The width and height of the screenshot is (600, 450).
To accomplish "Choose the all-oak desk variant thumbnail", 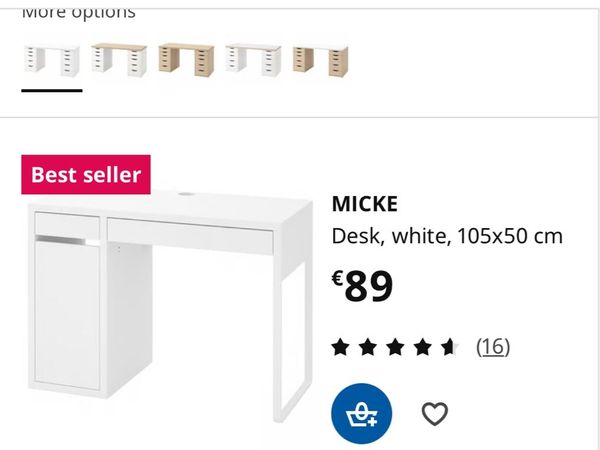I will click(186, 60).
